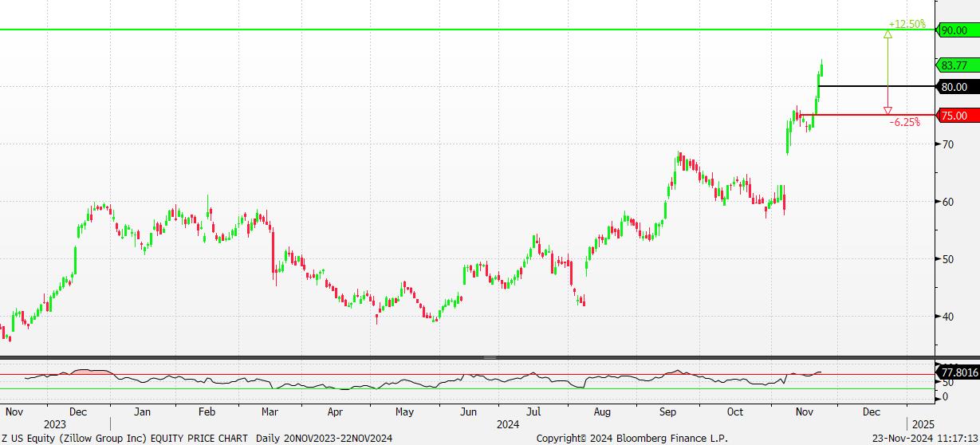Click the green 90.00 price target label

pos(954,30)
